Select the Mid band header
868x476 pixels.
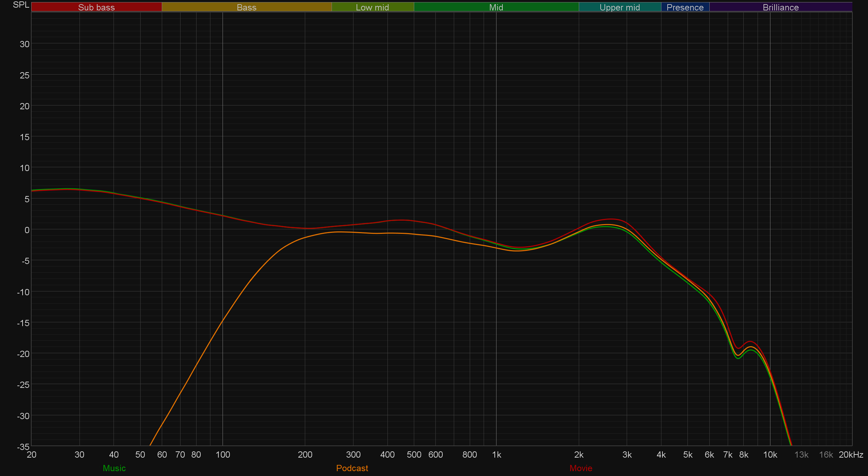click(x=496, y=7)
